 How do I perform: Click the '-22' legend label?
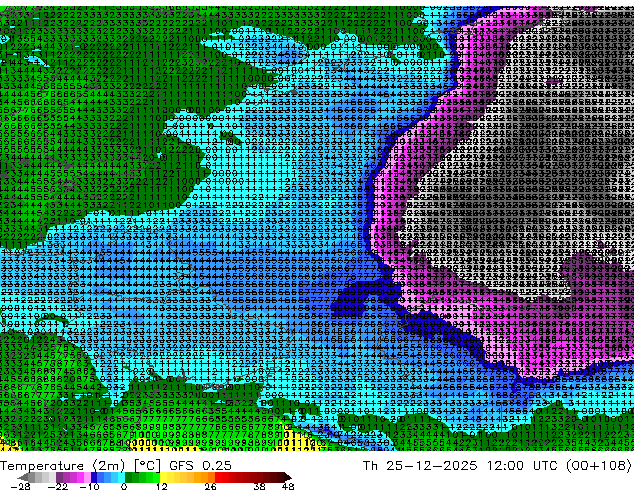(x=58, y=486)
